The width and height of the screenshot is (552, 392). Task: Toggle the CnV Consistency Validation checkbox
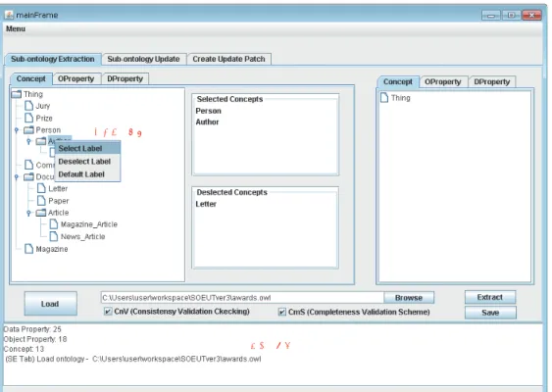click(x=108, y=311)
